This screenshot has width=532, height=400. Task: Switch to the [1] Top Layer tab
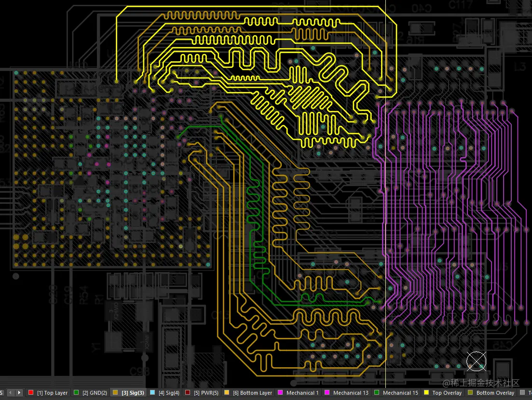coord(48,393)
